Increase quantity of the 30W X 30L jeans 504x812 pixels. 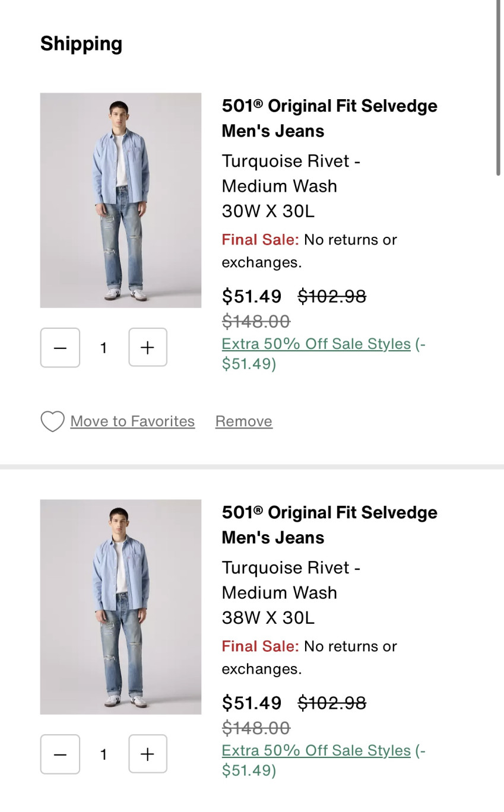[x=148, y=348]
